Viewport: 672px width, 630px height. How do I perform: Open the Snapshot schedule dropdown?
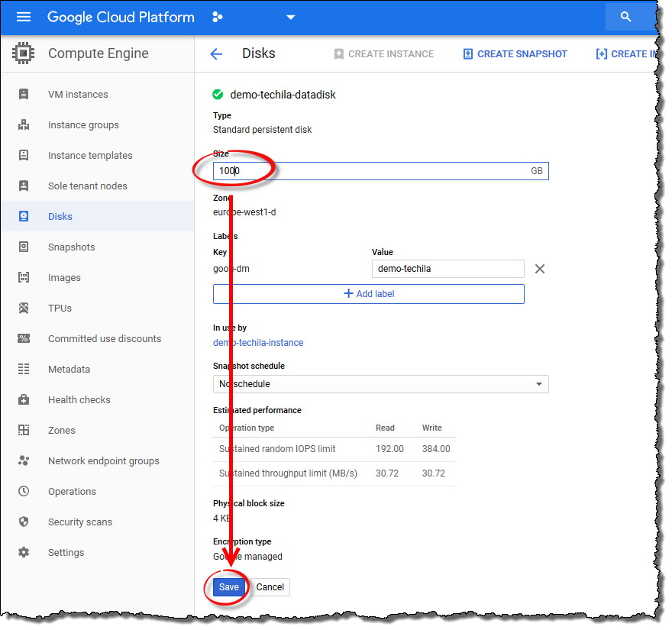coord(380,384)
